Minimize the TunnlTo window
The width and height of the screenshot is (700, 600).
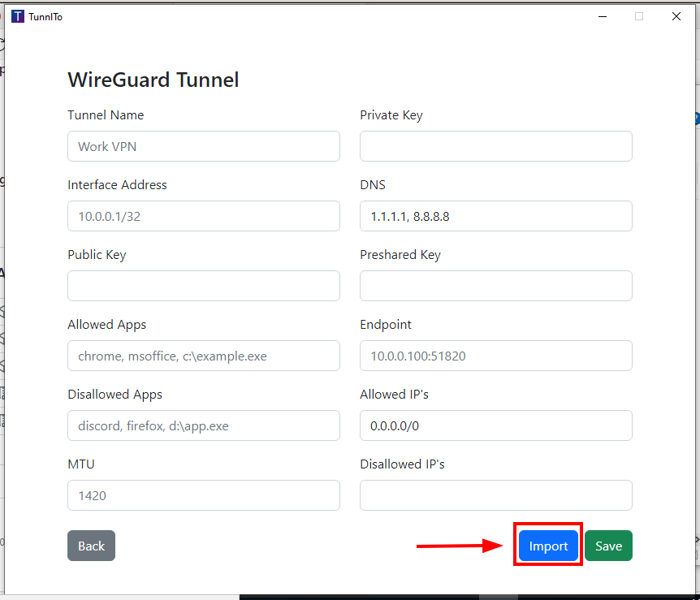click(602, 16)
